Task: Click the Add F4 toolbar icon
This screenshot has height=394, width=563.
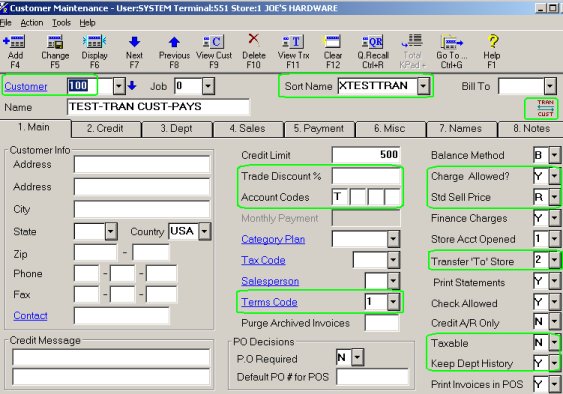Action: [14, 42]
